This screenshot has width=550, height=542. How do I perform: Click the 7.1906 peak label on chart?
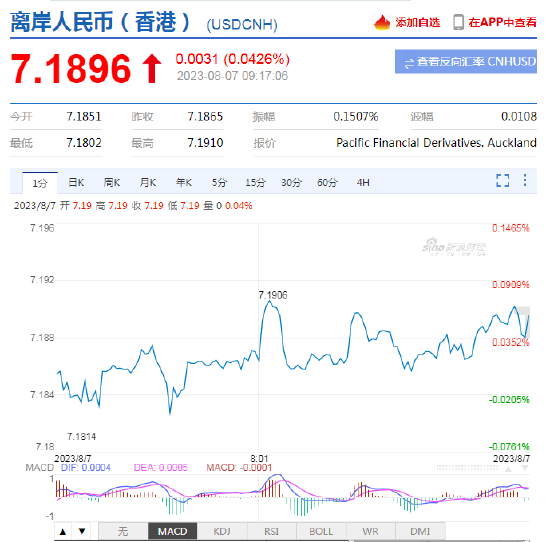(x=273, y=295)
